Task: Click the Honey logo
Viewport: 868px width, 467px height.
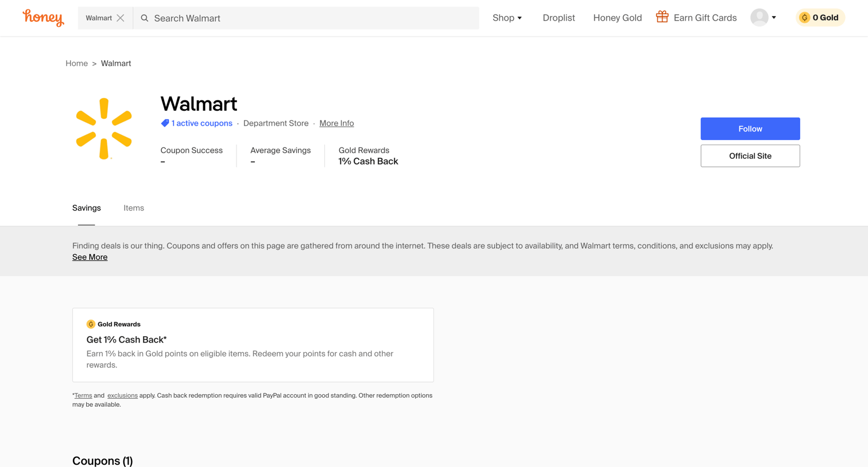Action: pos(43,18)
